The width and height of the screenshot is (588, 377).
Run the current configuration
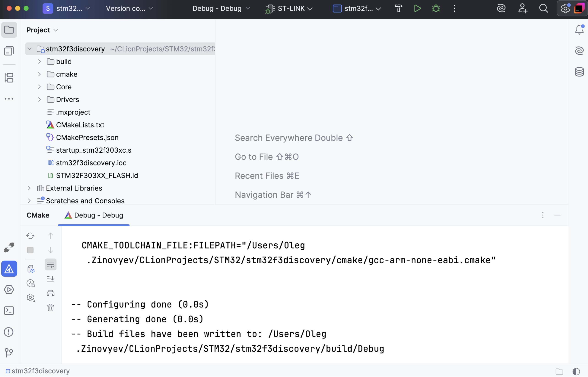pos(417,8)
